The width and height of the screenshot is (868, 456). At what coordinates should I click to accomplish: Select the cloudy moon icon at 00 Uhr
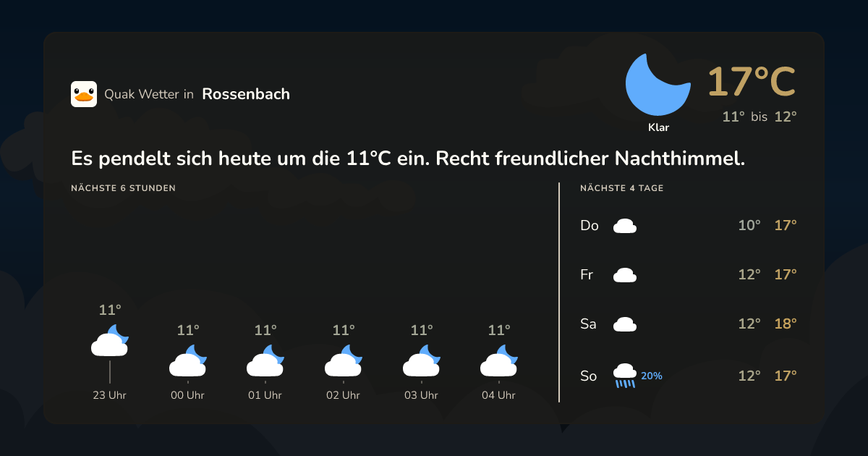click(x=188, y=360)
